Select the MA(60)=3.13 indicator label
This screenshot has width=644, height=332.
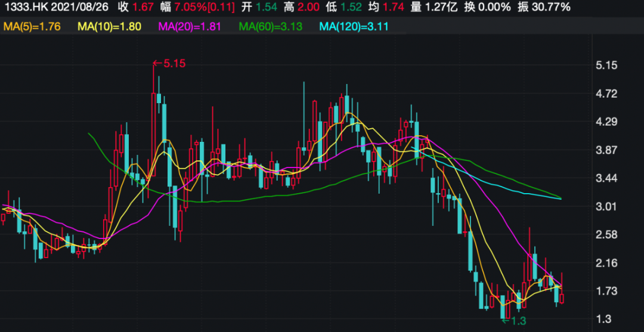271,27
